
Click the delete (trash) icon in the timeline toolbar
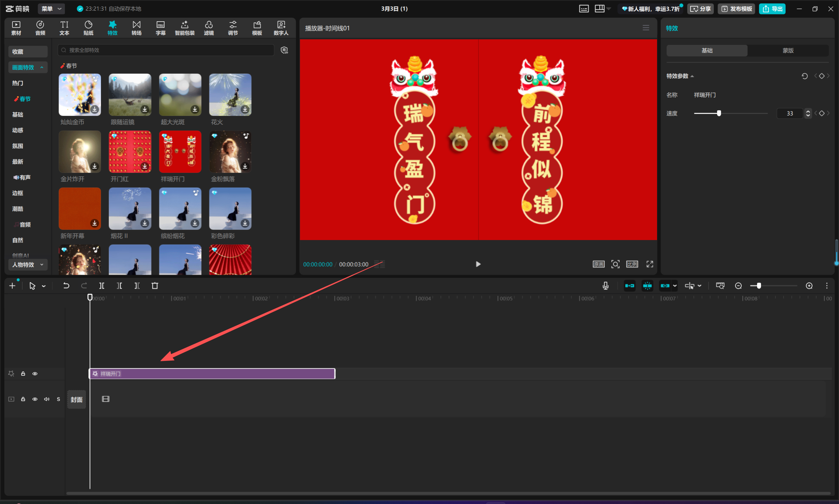click(x=155, y=286)
